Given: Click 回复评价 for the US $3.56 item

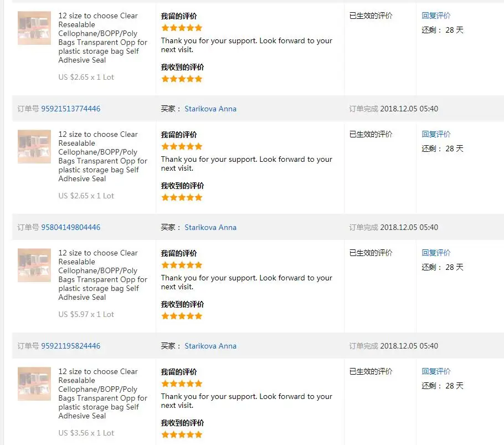Looking at the screenshot, I should (436, 371).
